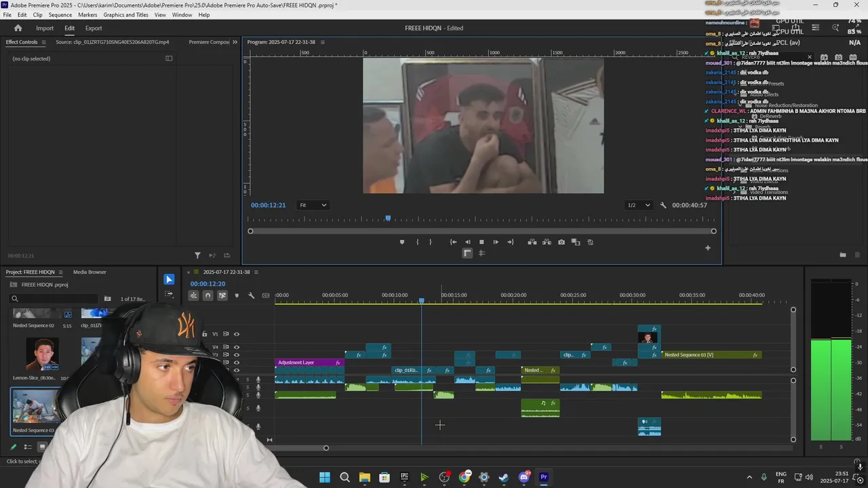Export frame with camera icon
Viewport: 868px width, 488px height.
pyautogui.click(x=561, y=242)
